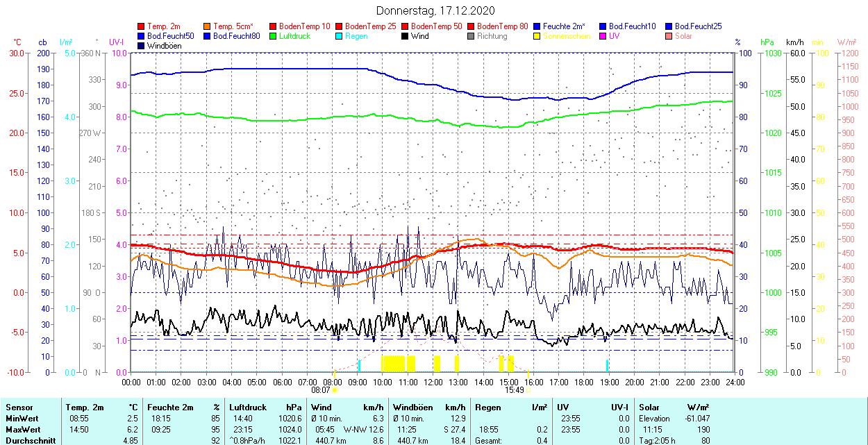
Task: Select the Solar legend label
Action: (x=683, y=36)
